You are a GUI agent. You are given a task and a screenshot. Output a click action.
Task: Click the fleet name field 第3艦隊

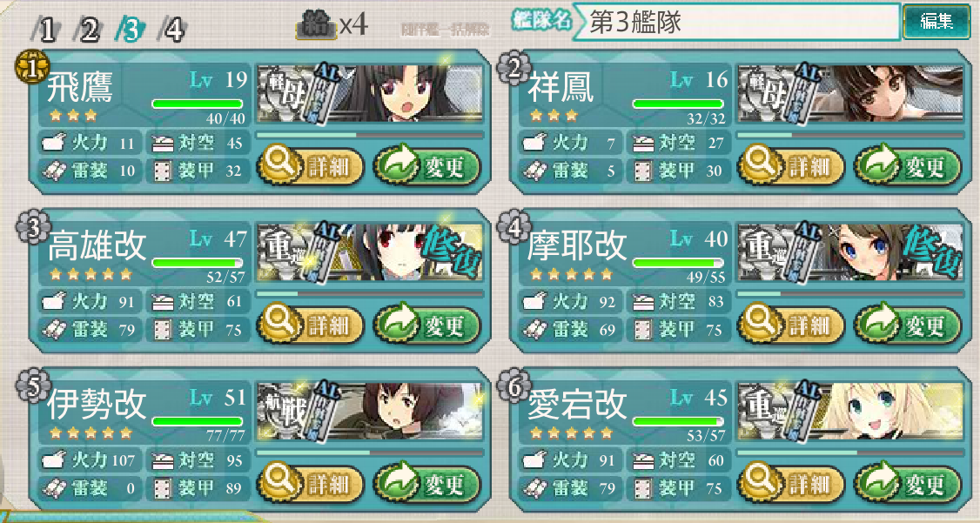click(x=736, y=23)
